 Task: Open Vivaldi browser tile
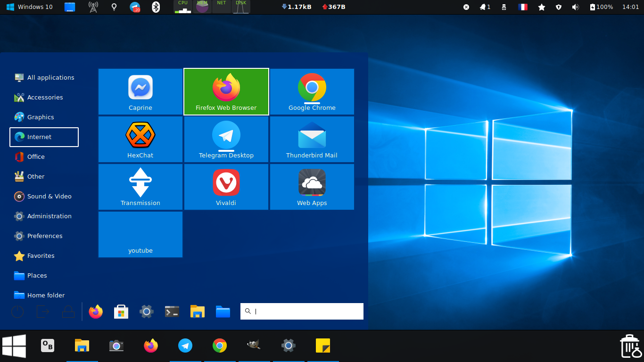pyautogui.click(x=226, y=187)
